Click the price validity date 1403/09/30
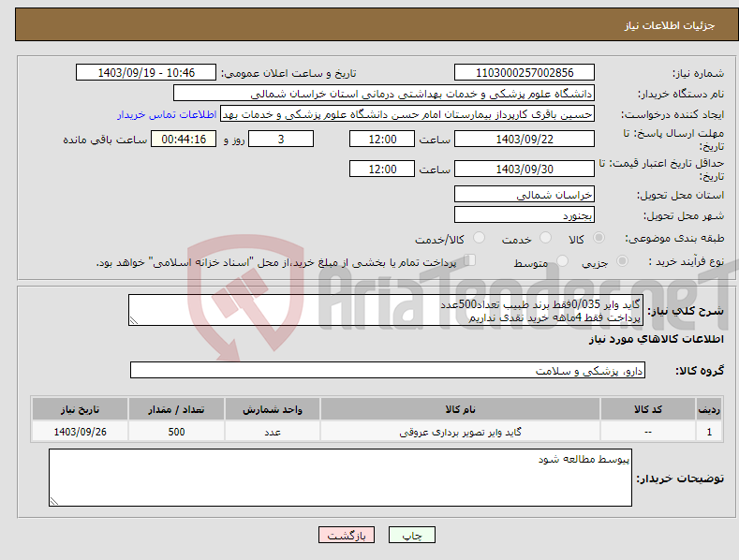739x560 pixels. coord(525,169)
